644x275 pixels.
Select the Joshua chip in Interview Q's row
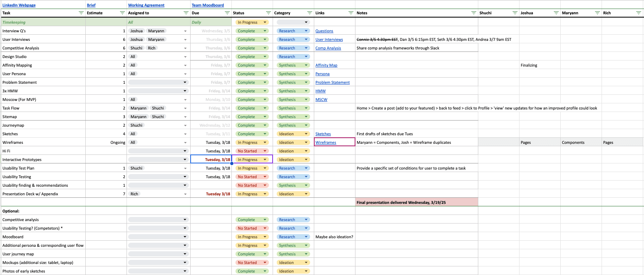coord(136,31)
